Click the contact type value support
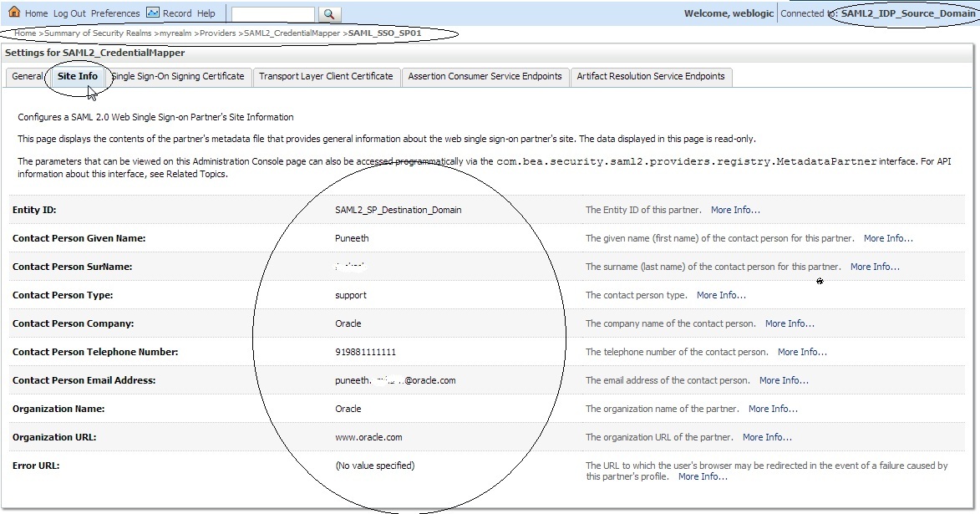The image size is (980, 514). click(351, 295)
